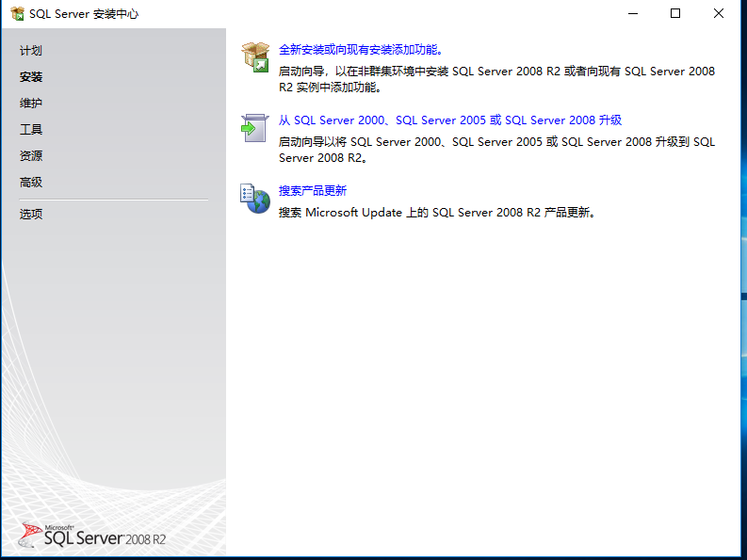The width and height of the screenshot is (747, 560).
Task: Open the 计划 page
Action: pyautogui.click(x=31, y=51)
